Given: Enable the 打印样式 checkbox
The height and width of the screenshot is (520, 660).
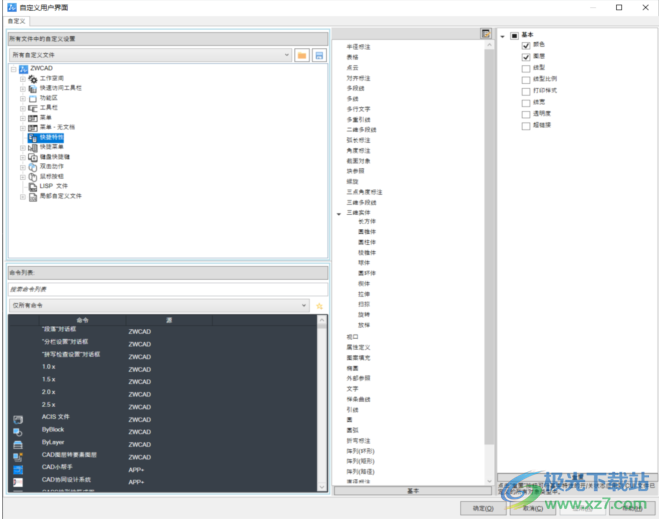Looking at the screenshot, I should (526, 91).
